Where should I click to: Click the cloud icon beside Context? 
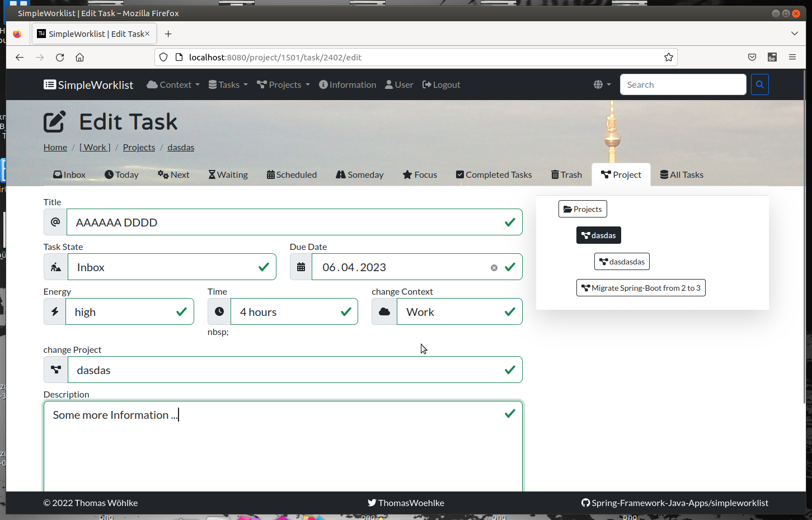[384, 311]
